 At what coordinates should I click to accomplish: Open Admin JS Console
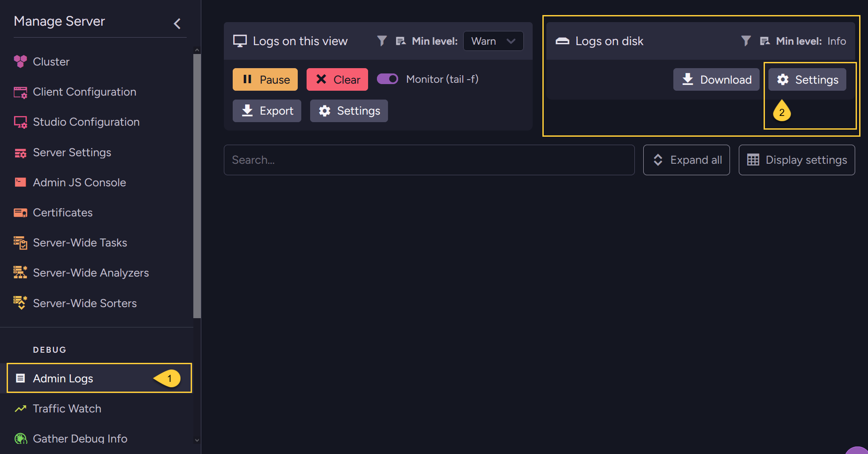79,182
